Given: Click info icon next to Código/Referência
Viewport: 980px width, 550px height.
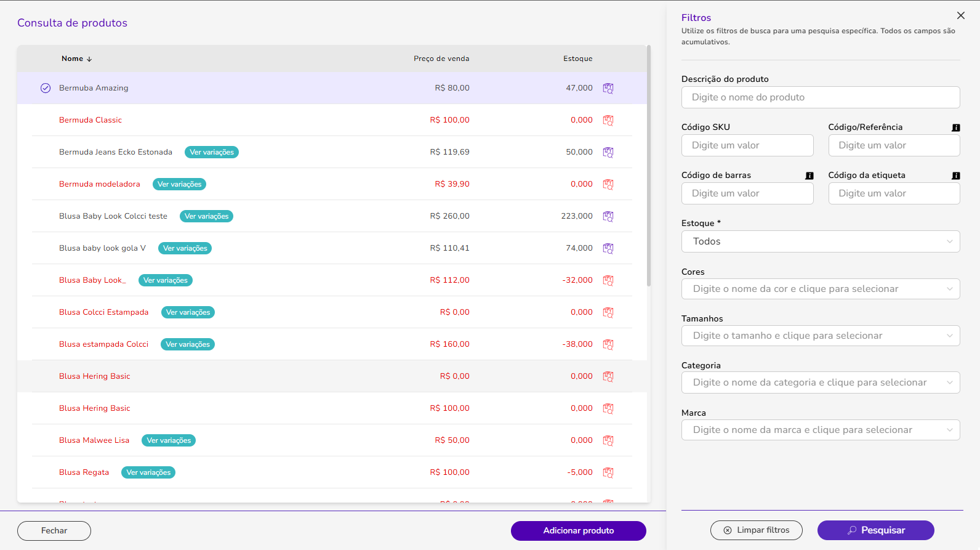Looking at the screenshot, I should (x=956, y=127).
